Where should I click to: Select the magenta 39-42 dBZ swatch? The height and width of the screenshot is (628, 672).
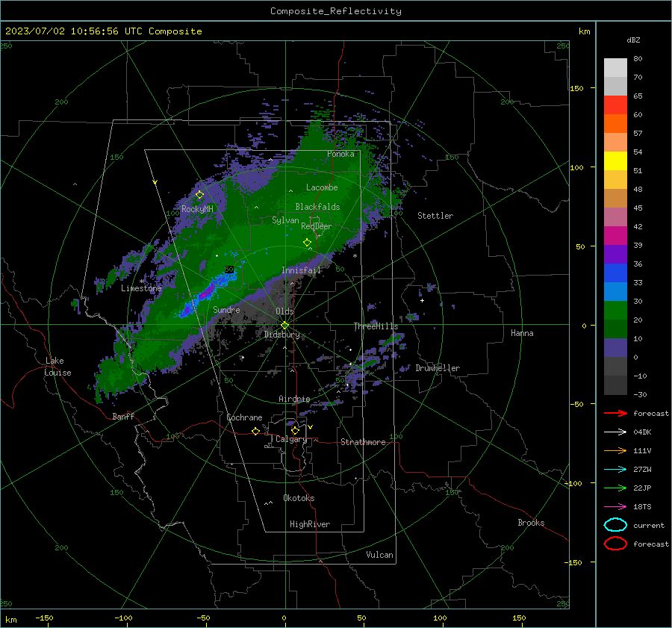(615, 236)
